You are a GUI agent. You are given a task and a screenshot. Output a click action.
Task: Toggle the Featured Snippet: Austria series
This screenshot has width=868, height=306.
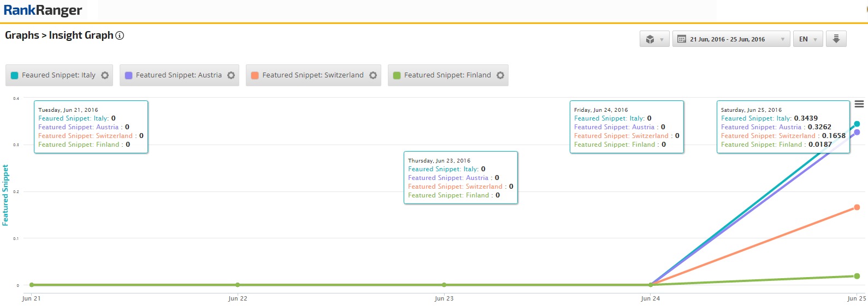pyautogui.click(x=179, y=75)
